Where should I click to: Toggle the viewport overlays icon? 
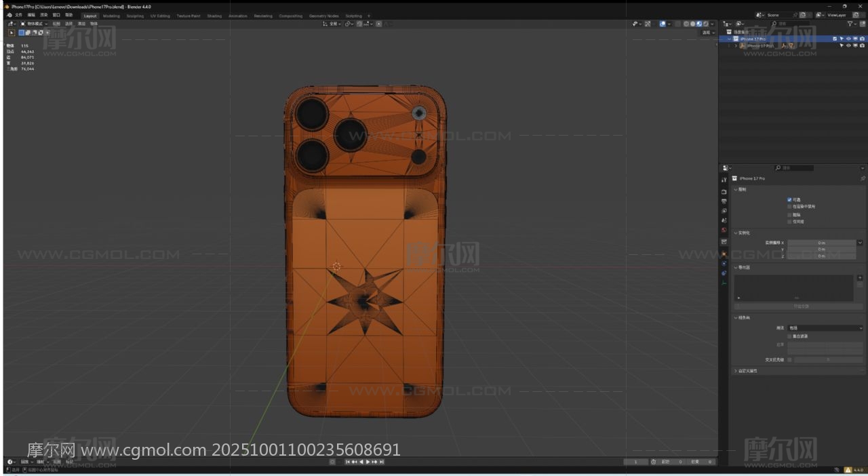point(663,24)
